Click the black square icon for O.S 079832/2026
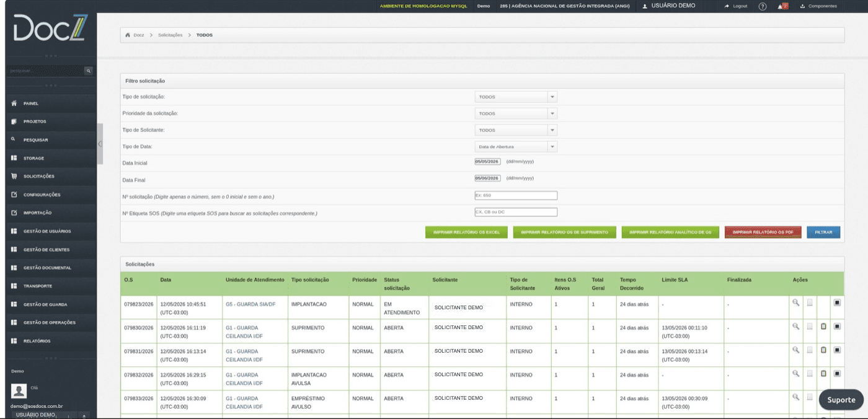Viewport: 868px width, 419px height. pos(837,373)
